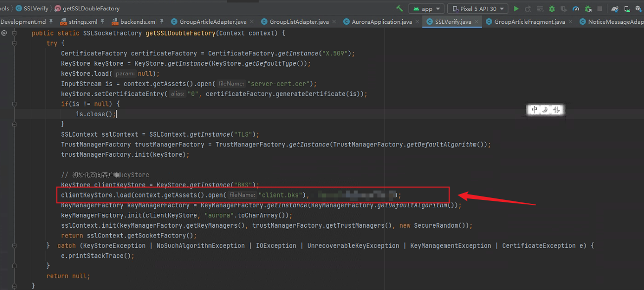The image size is (644, 290).
Task: Click Attach Debugger to Android Process icon
Action: pyautogui.click(x=588, y=9)
